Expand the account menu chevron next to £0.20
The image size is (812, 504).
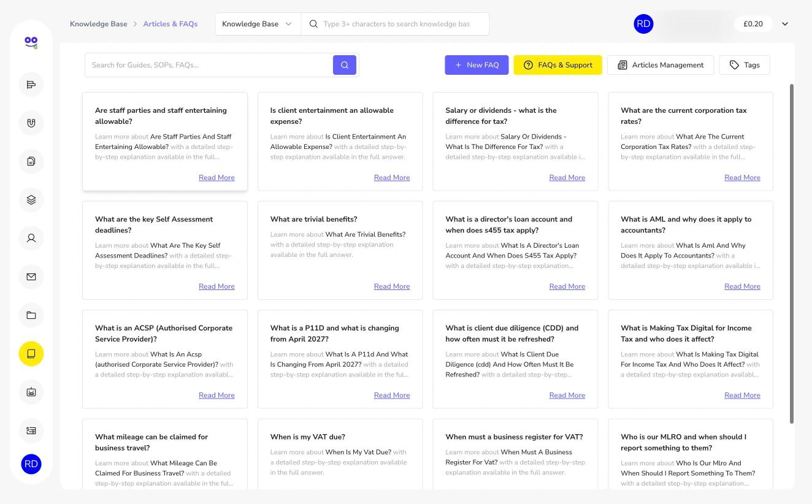(x=785, y=24)
